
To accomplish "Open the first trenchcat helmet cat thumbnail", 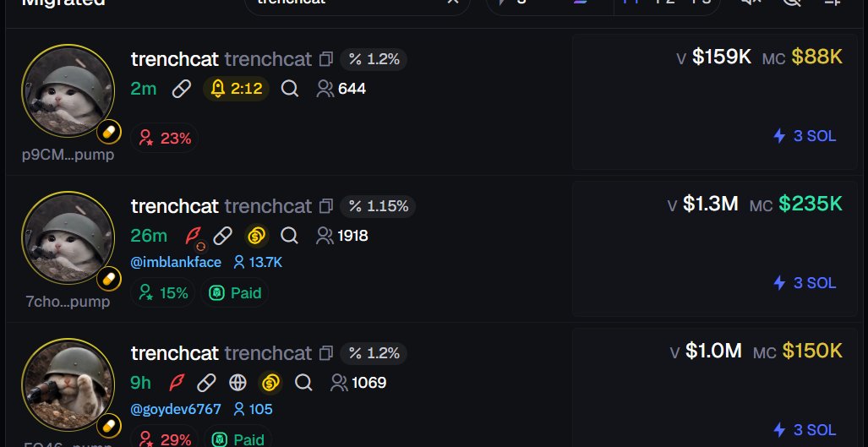I will click(68, 90).
